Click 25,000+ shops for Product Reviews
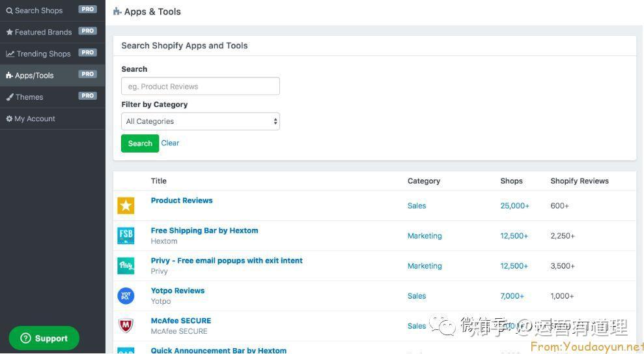644x354 pixels. [514, 205]
